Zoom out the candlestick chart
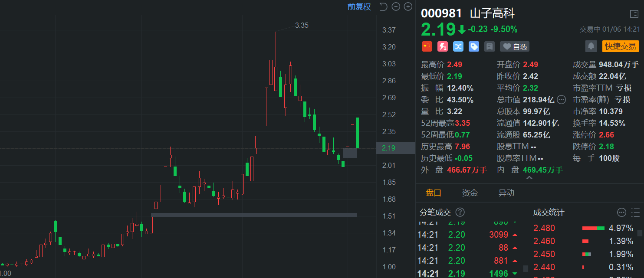The width and height of the screenshot is (644, 278). [395, 7]
